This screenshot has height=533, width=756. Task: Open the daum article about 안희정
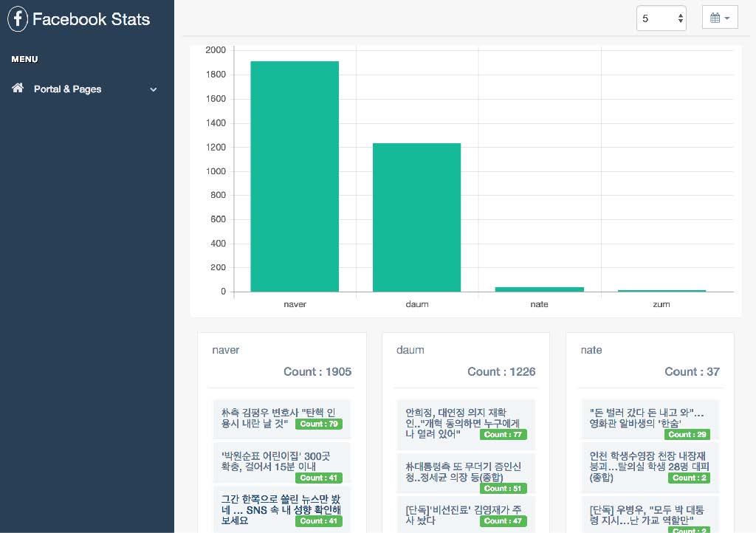466,424
